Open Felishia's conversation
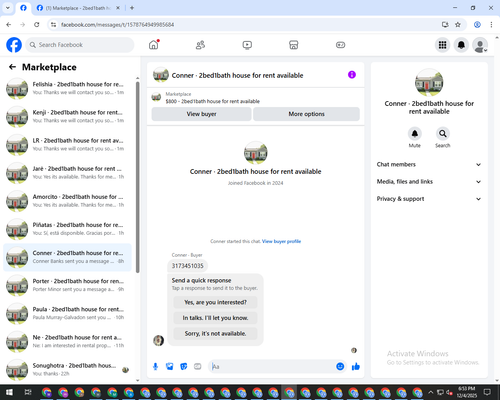The image size is (500, 400). pyautogui.click(x=67, y=89)
